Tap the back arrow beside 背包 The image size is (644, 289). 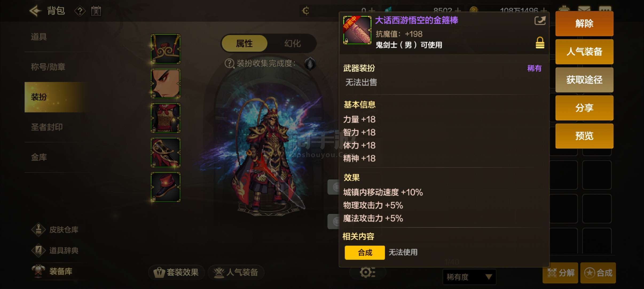pos(36,11)
